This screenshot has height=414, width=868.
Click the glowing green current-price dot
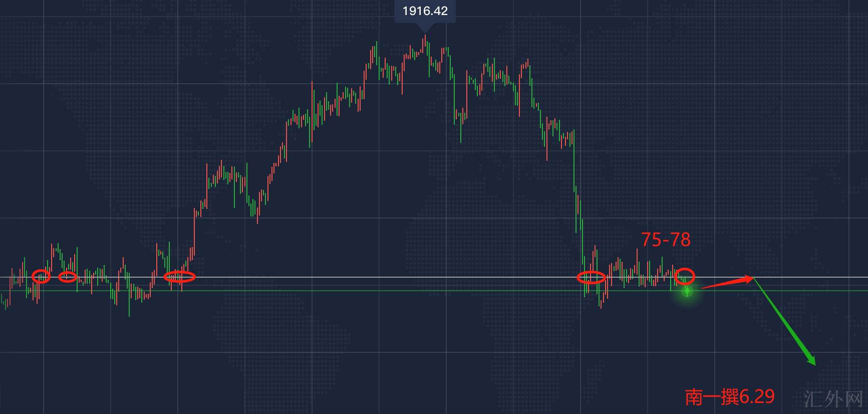tap(687, 291)
